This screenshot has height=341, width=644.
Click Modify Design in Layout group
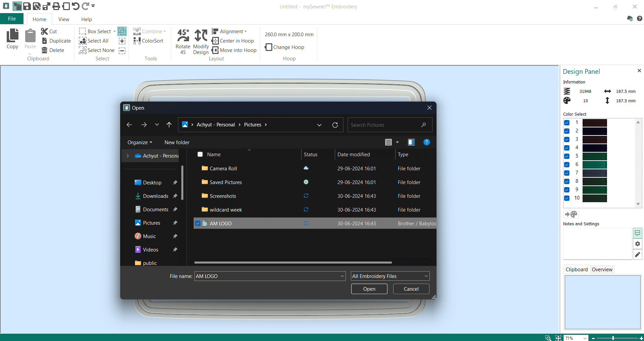click(x=201, y=42)
